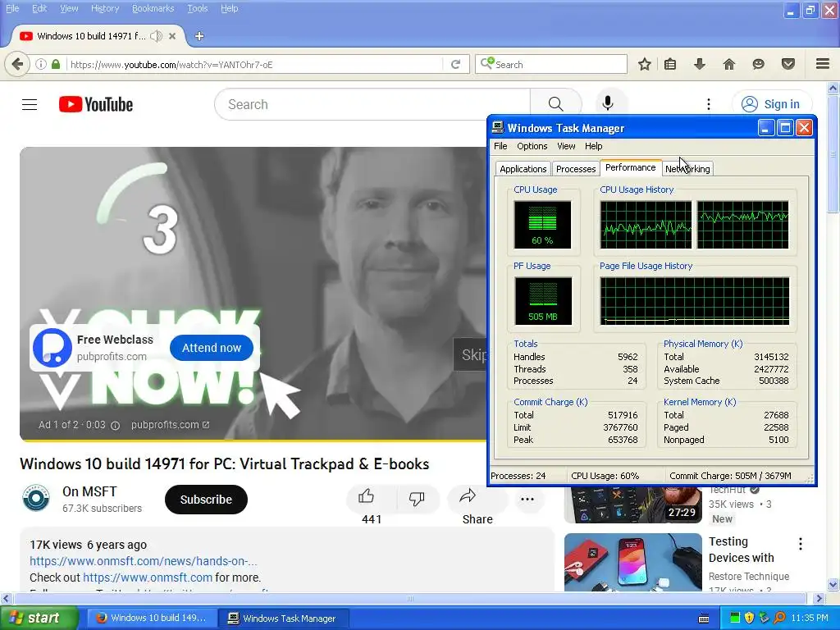
Task: Click the Skip ad button
Action: click(x=470, y=354)
